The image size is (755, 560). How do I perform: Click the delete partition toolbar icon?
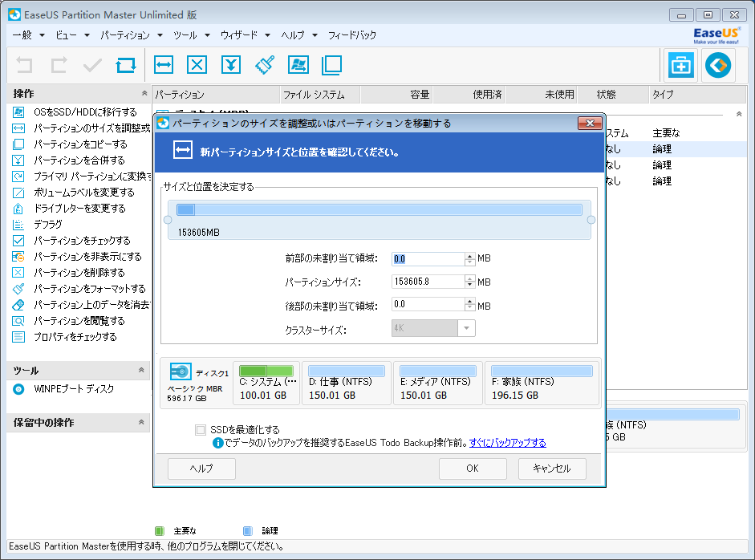tap(197, 65)
